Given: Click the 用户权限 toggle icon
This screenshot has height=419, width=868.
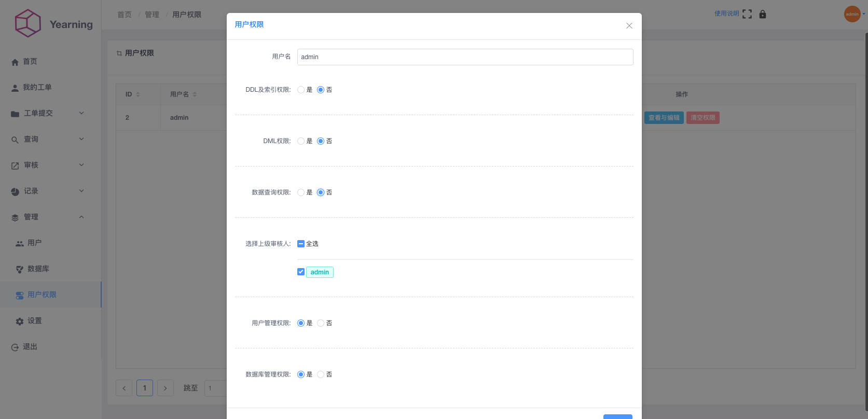Looking at the screenshot, I should [x=20, y=296].
